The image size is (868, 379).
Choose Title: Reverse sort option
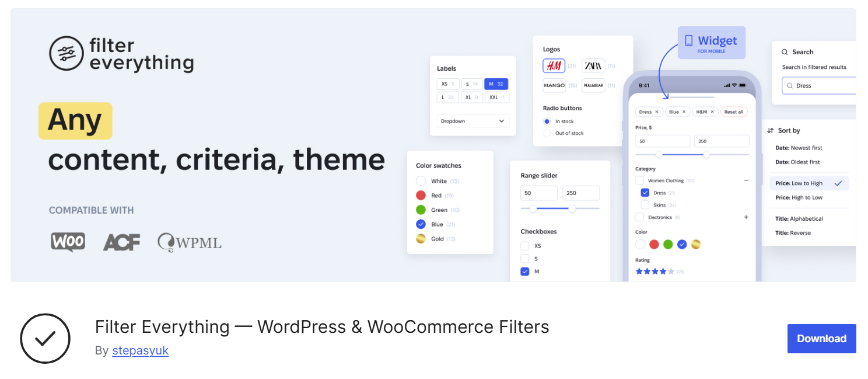click(793, 233)
